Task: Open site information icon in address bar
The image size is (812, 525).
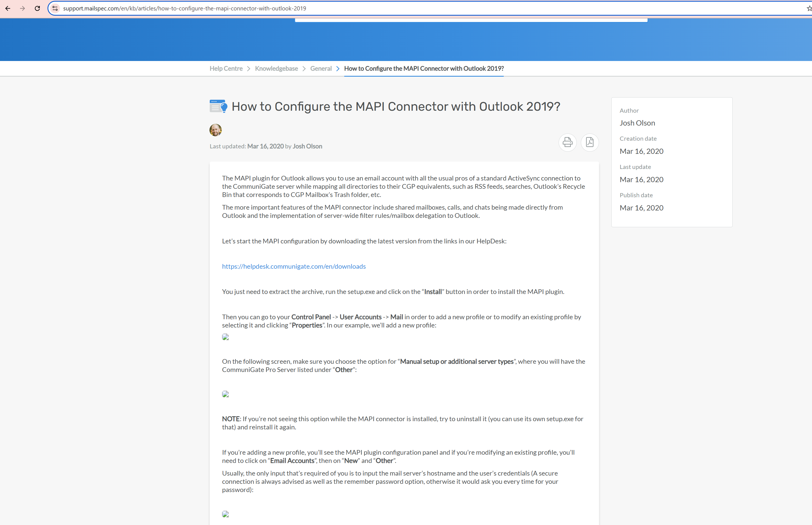Action: [55, 8]
